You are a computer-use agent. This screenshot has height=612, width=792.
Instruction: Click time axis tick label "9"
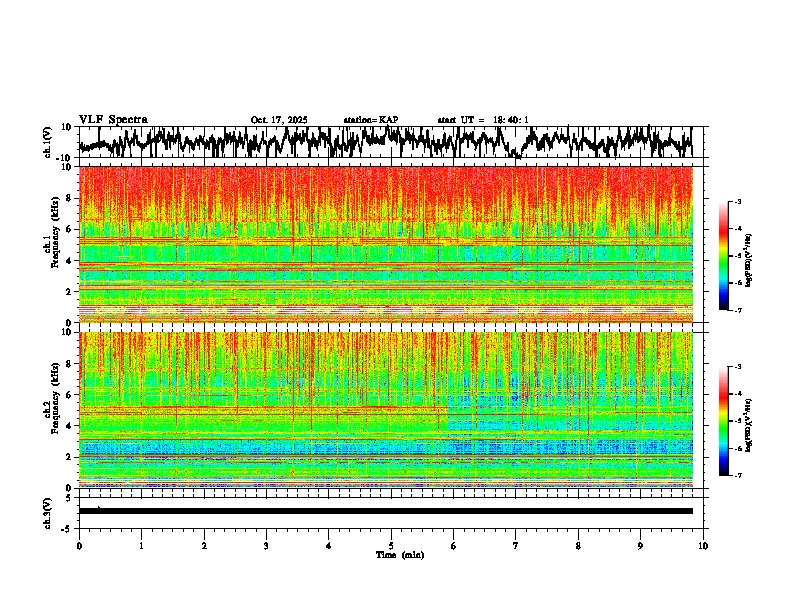pos(640,546)
